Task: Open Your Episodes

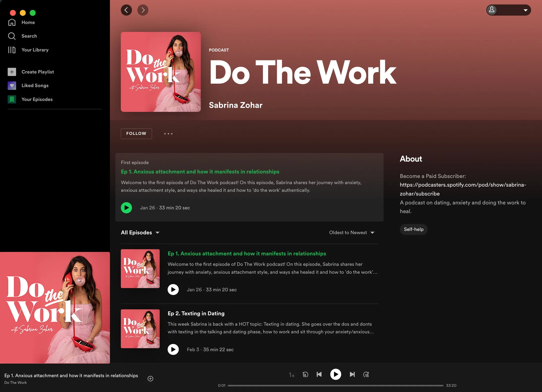Action: 37,99
